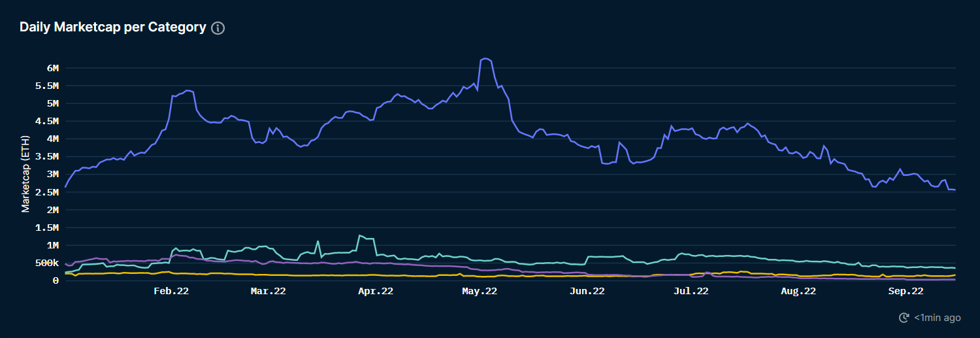This screenshot has width=980, height=338.
Task: Click the 'Feb.22' x-axis label
Action: (x=171, y=292)
